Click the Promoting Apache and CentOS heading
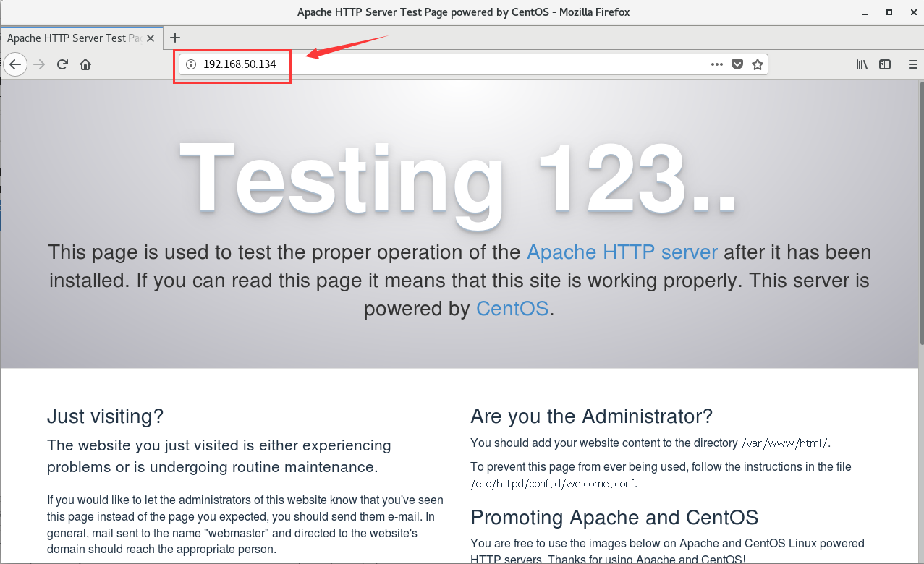This screenshot has height=564, width=924. click(x=614, y=518)
